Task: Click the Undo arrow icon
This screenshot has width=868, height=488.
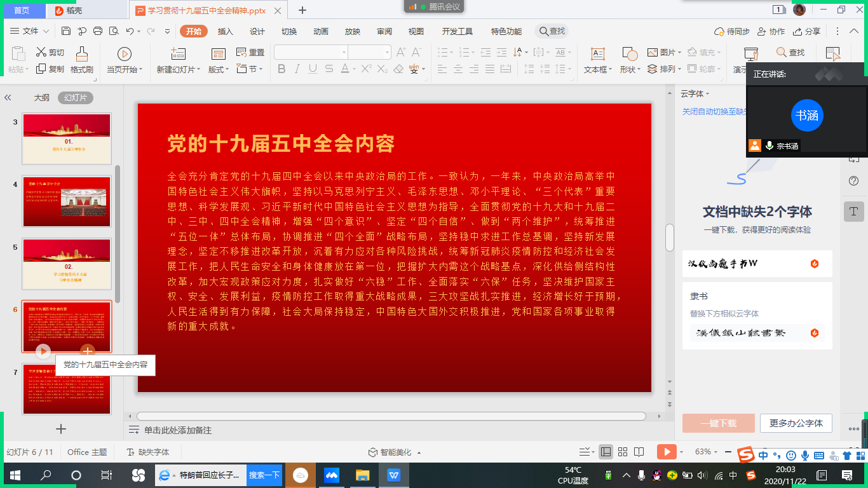Action: tap(130, 31)
